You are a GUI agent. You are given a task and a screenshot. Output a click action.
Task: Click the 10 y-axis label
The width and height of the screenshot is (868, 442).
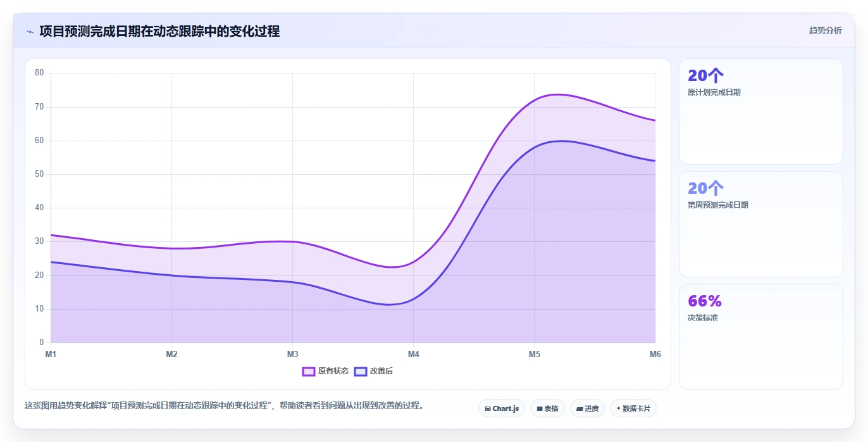pyautogui.click(x=39, y=309)
